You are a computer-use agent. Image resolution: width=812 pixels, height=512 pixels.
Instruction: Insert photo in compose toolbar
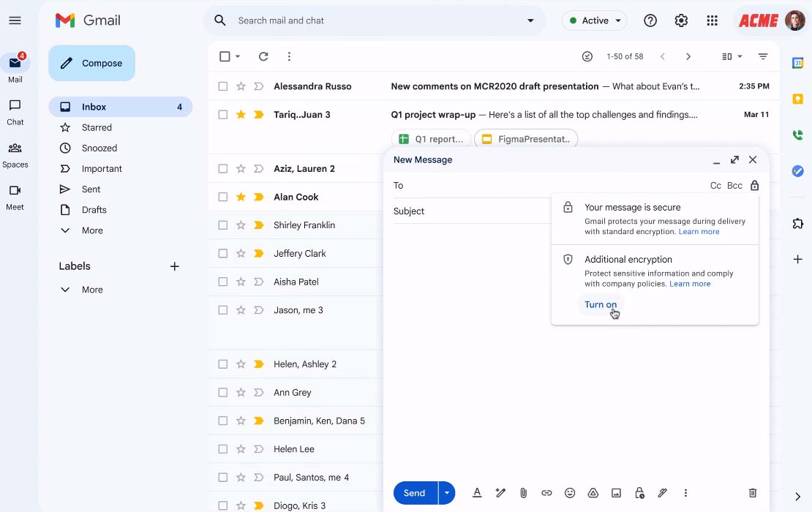(x=616, y=493)
